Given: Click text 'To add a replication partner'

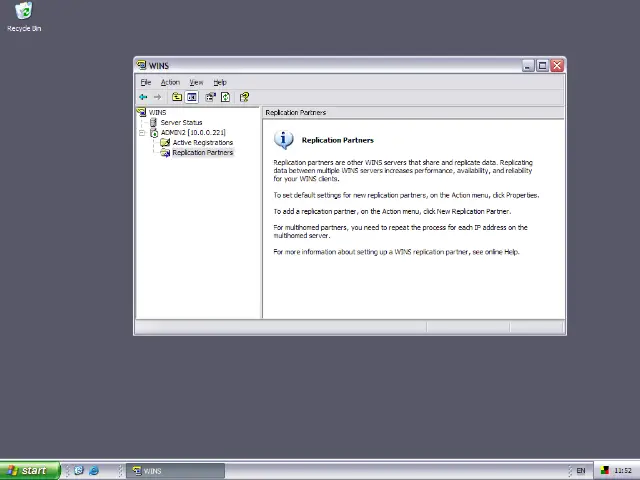Looking at the screenshot, I should pos(315,211).
